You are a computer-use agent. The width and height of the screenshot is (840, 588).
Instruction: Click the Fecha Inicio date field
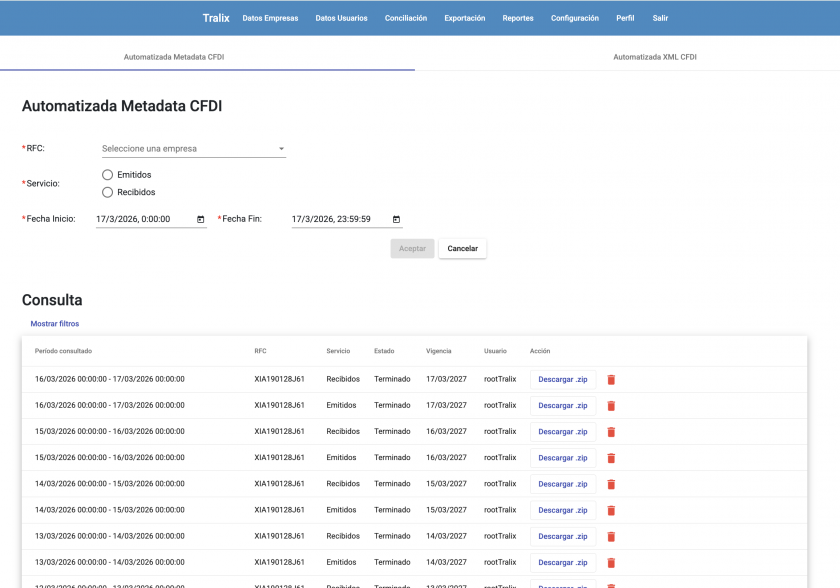140,219
